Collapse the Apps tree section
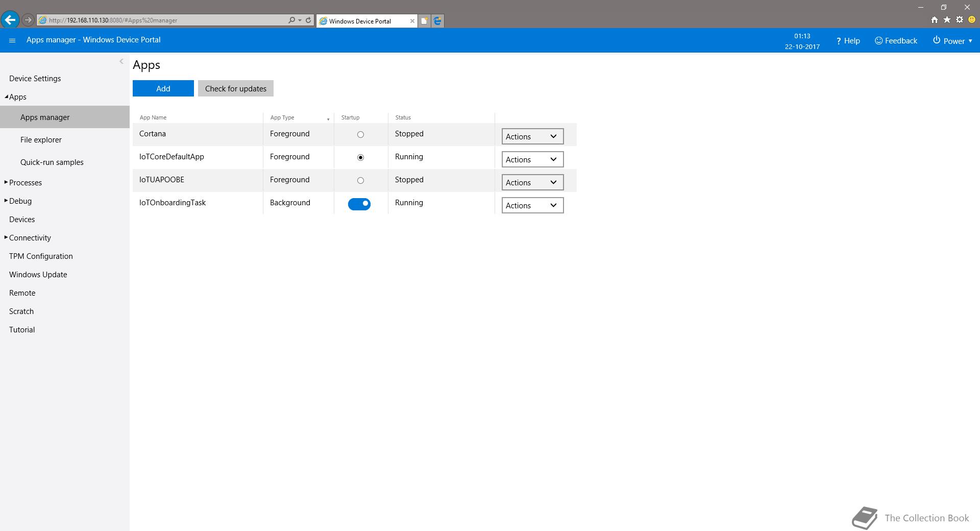 click(6, 96)
